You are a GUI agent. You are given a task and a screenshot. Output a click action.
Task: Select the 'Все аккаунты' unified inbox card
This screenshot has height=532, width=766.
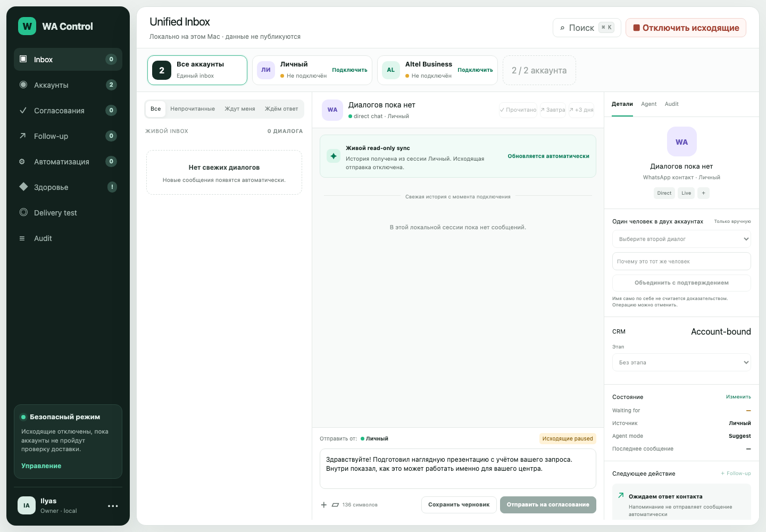197,70
